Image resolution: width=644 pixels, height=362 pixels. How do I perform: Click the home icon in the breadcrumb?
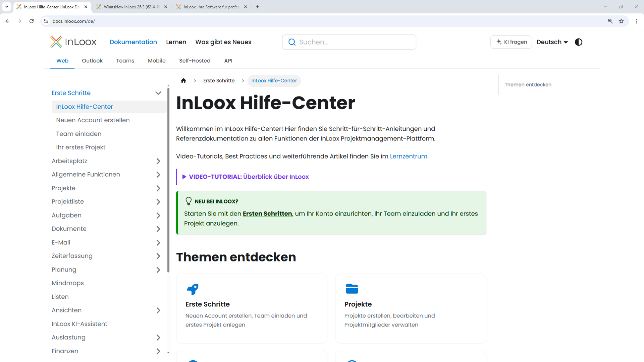183,81
